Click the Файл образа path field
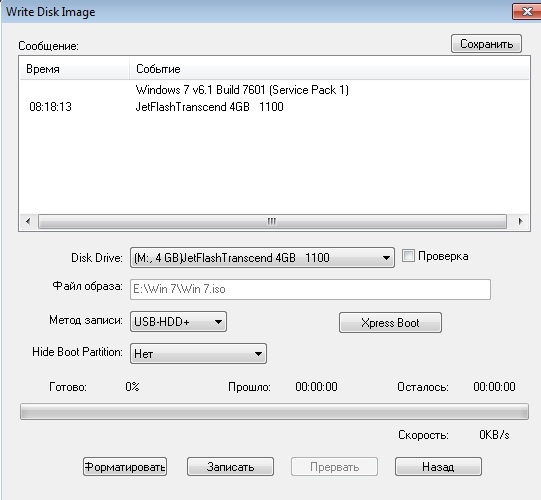Image resolution: width=541 pixels, height=500 pixels. coord(310,289)
